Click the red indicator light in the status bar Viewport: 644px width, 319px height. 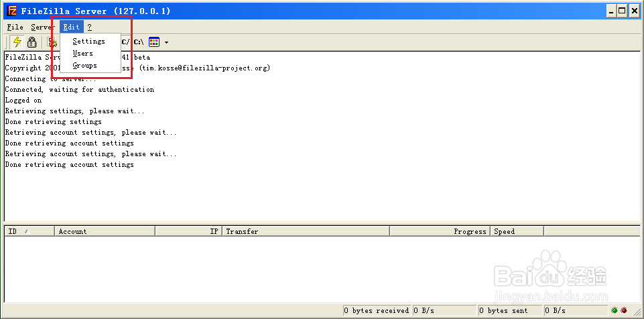[x=624, y=311]
